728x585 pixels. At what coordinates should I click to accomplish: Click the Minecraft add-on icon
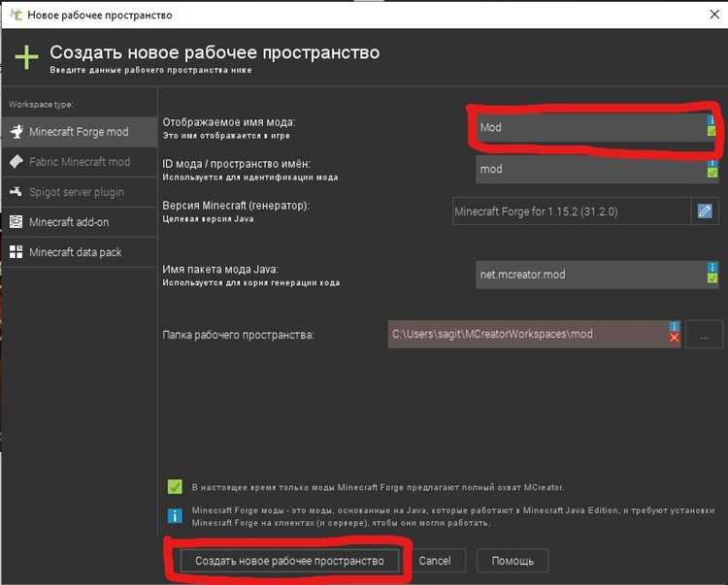tap(17, 222)
